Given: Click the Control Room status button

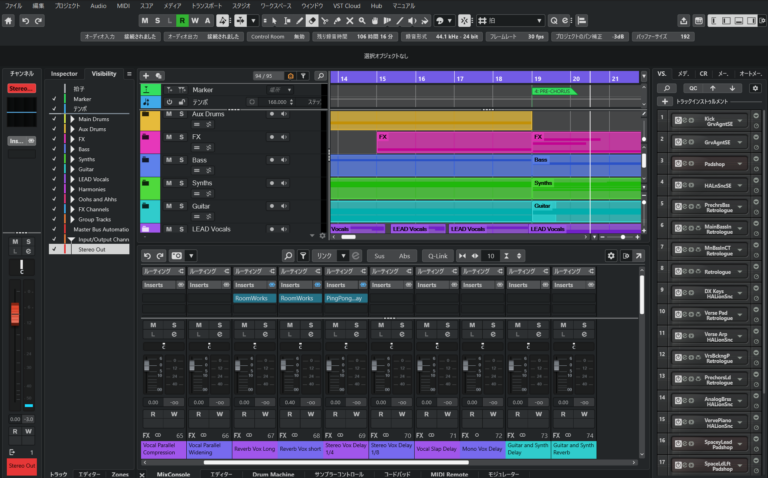Looking at the screenshot, I should (278, 37).
